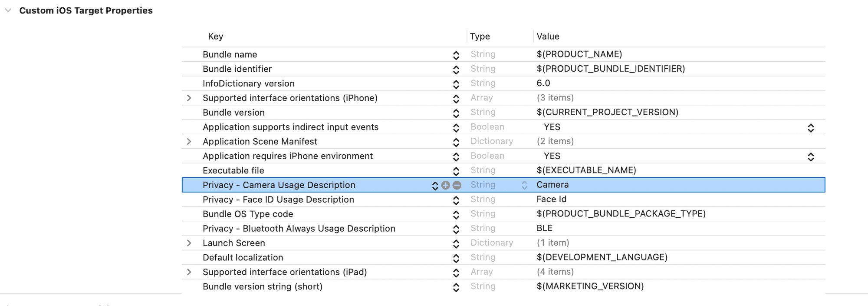Screen dimensions: 868x306
Task: Collapse the Custom iOS Target Properties section
Action: point(8,10)
